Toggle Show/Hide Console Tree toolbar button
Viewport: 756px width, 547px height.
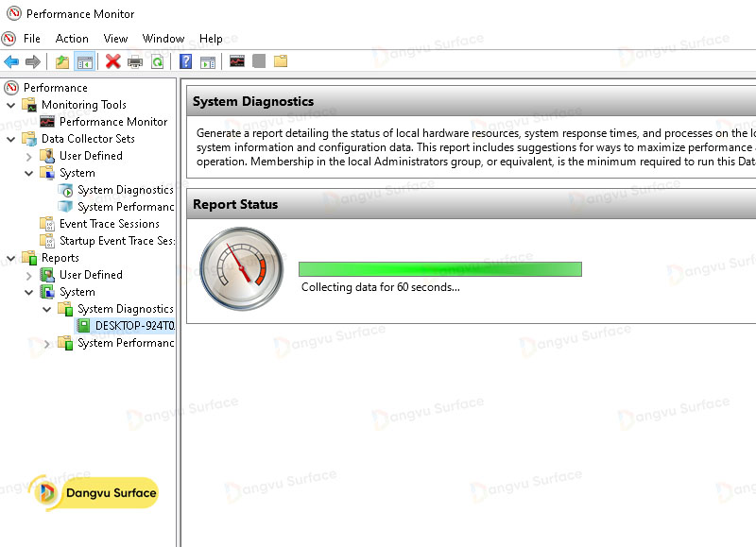click(x=84, y=61)
